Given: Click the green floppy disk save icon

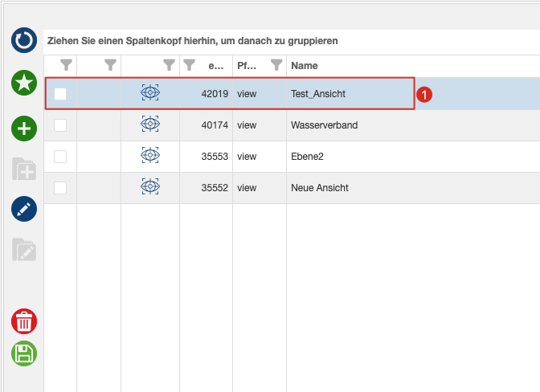Looking at the screenshot, I should pos(24,353).
